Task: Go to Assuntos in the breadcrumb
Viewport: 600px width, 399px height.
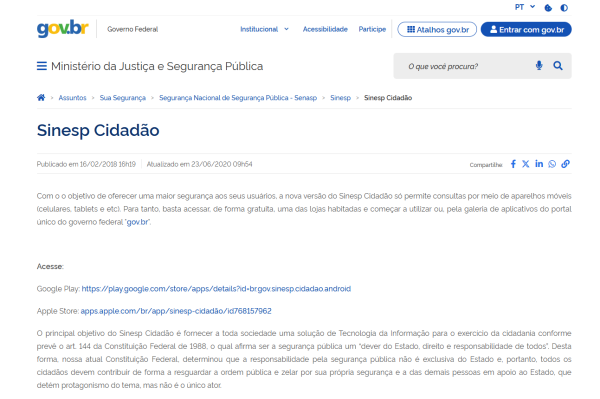Action: 72,98
